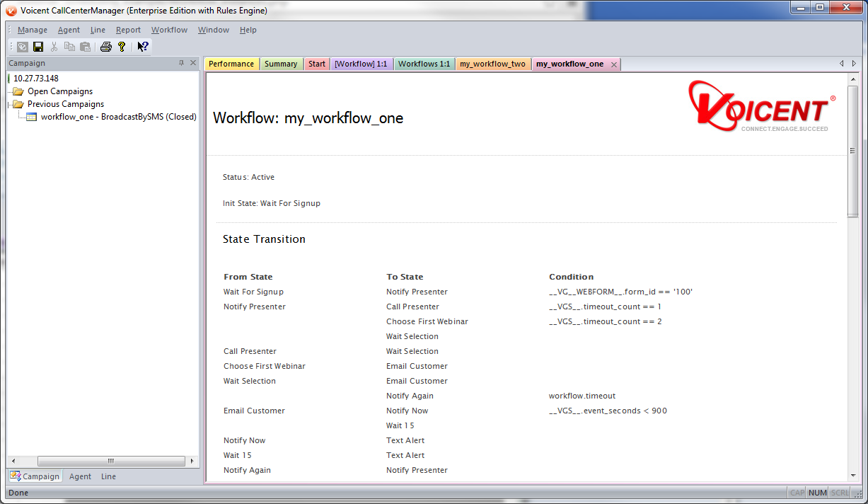
Task: Click the Paste clipboard toolbar icon
Action: pyautogui.click(x=85, y=47)
